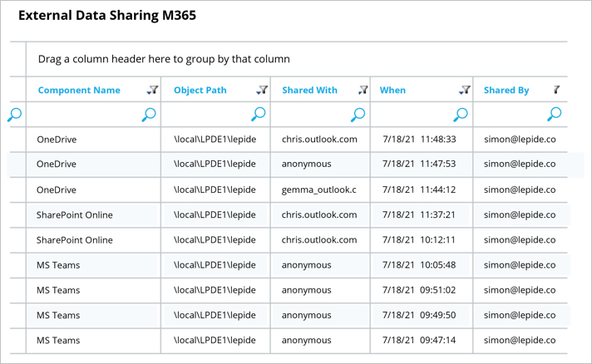Click simon@lepide.co in the 11:37:21 row
The width and height of the screenshot is (592, 364).
click(520, 215)
